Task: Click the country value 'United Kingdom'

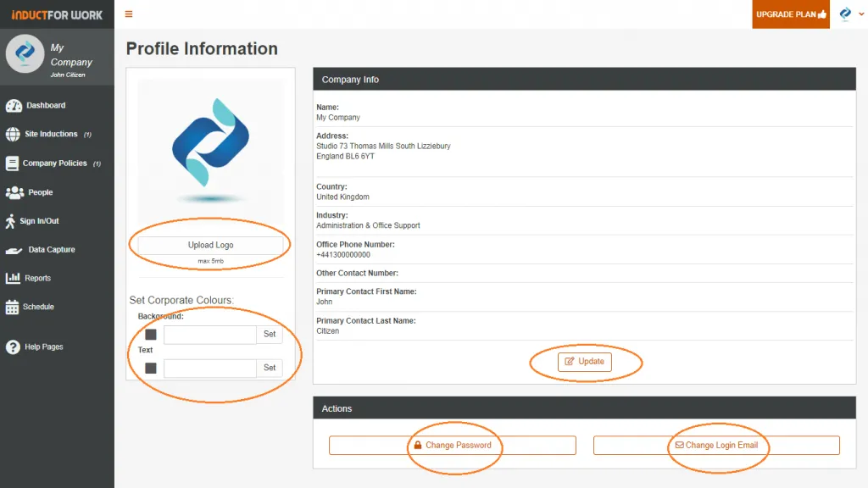Action: 342,197
